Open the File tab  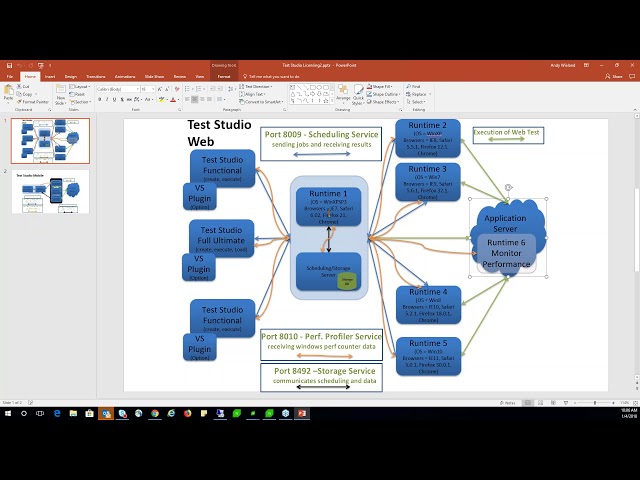(10, 76)
